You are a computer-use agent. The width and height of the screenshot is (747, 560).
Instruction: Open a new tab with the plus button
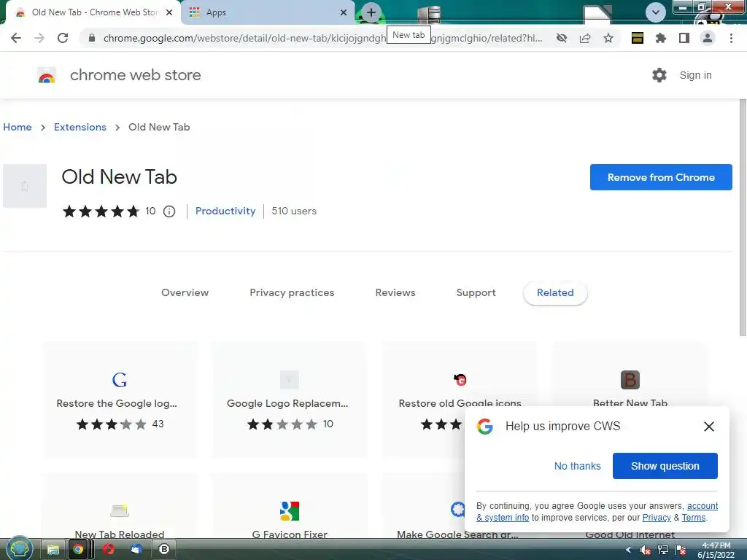[371, 12]
